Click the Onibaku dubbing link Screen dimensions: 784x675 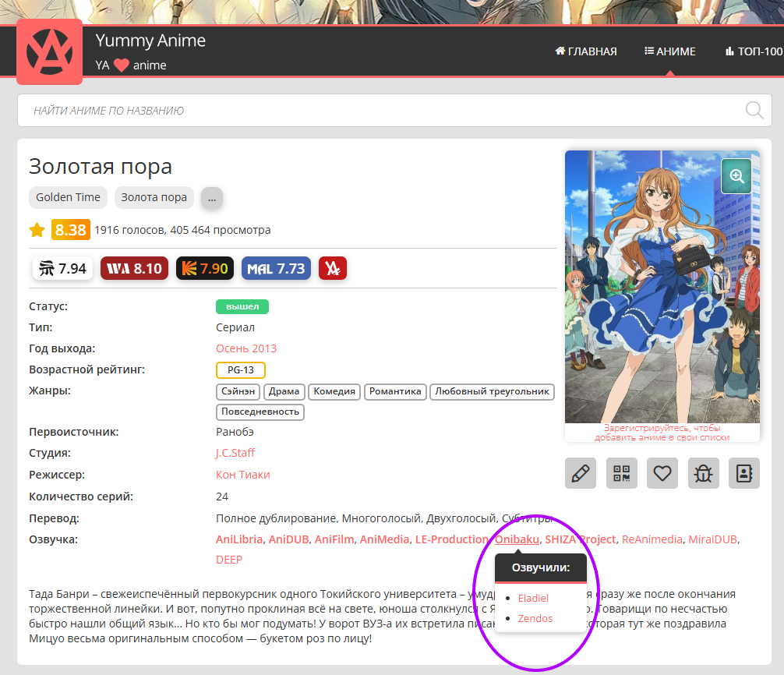point(517,539)
